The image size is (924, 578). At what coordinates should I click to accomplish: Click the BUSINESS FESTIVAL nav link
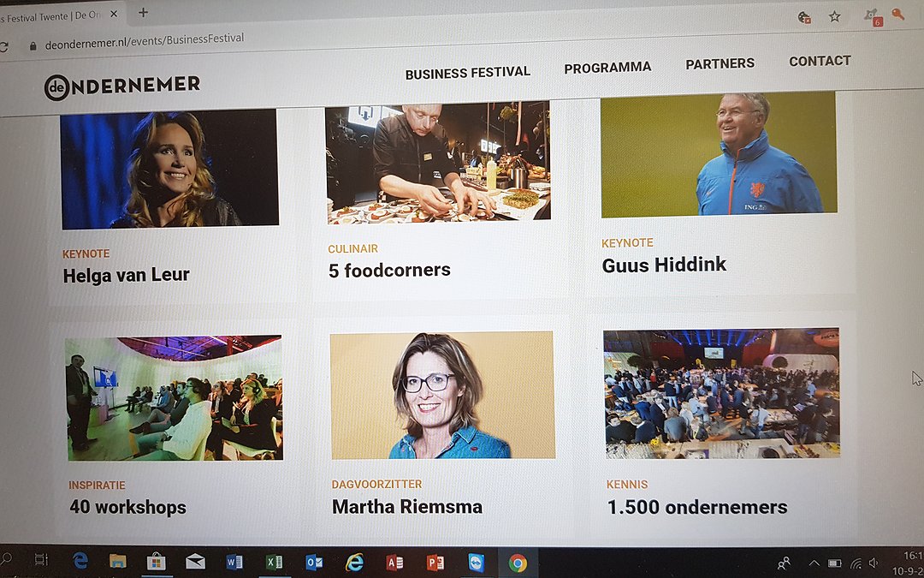(x=468, y=73)
